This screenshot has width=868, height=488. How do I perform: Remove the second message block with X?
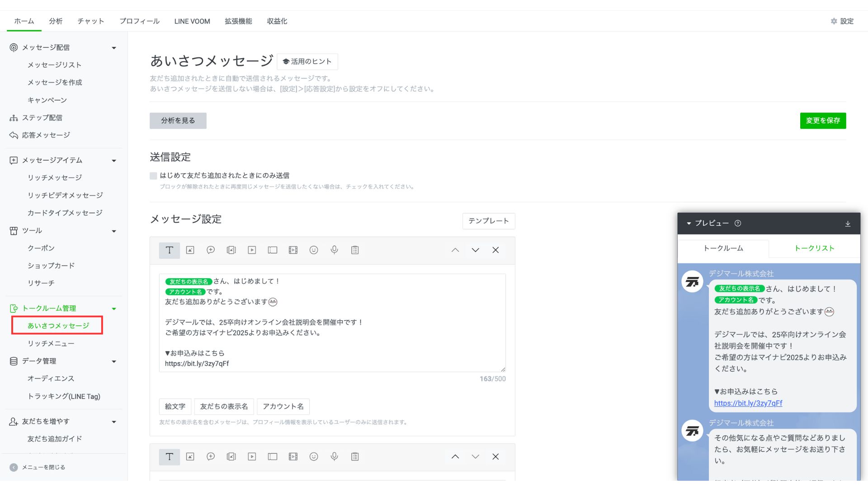(495, 457)
